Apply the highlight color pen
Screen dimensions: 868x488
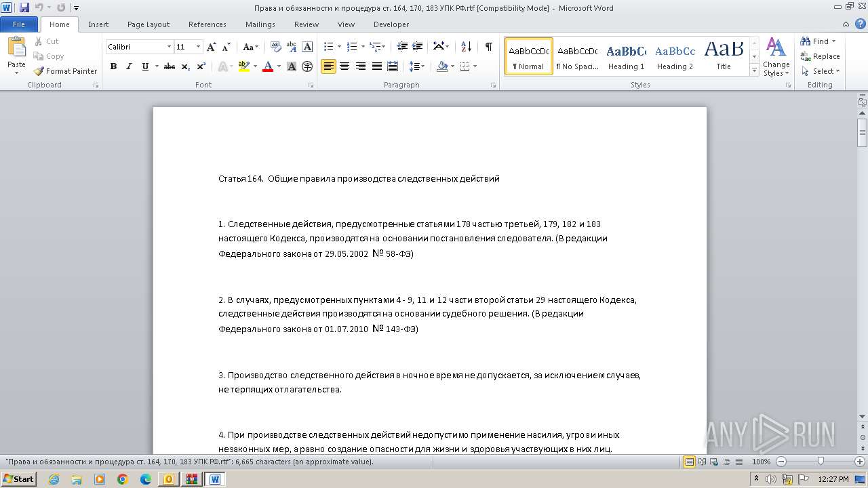(244, 66)
